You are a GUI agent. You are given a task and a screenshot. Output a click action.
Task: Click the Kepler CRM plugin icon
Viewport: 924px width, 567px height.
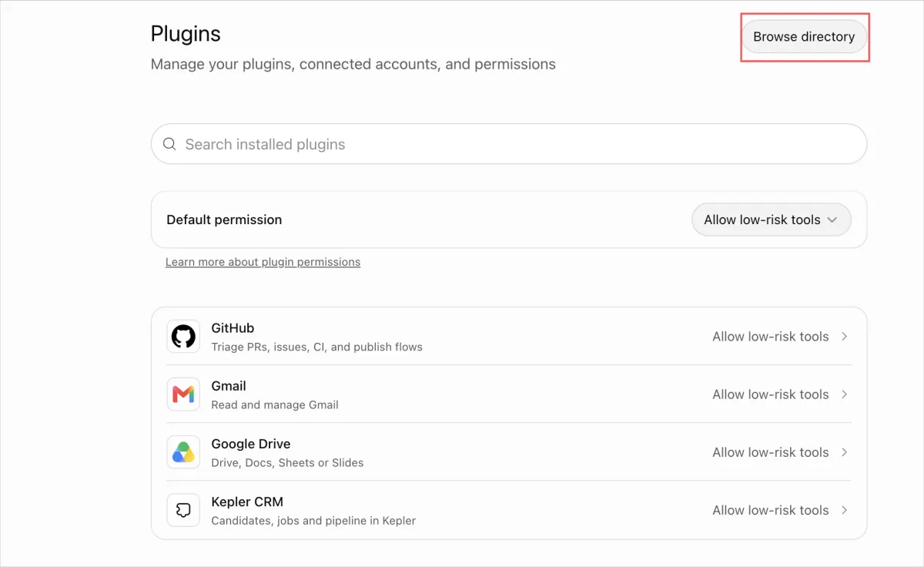pos(183,510)
